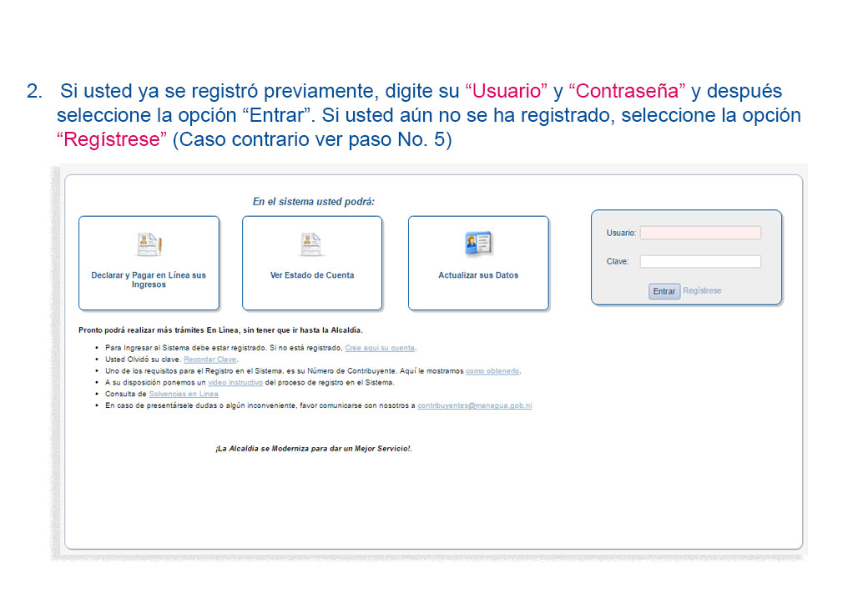
Task: Select the 'Ver Estado de Cuenta' label
Action: pyautogui.click(x=311, y=275)
